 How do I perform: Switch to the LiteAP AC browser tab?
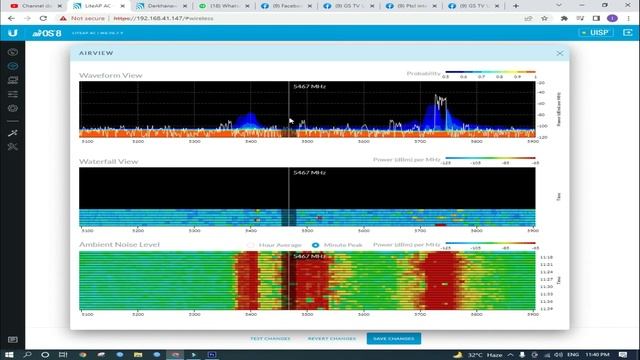[x=98, y=6]
